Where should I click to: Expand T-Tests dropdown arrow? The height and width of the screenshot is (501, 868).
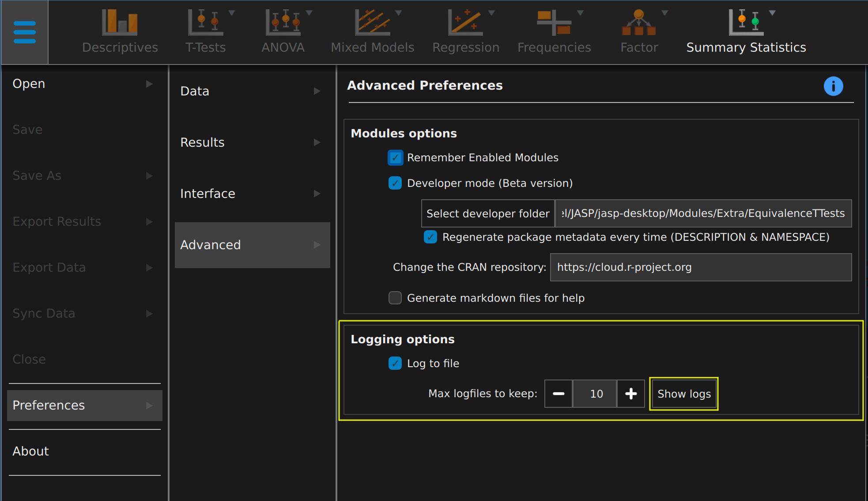232,13
